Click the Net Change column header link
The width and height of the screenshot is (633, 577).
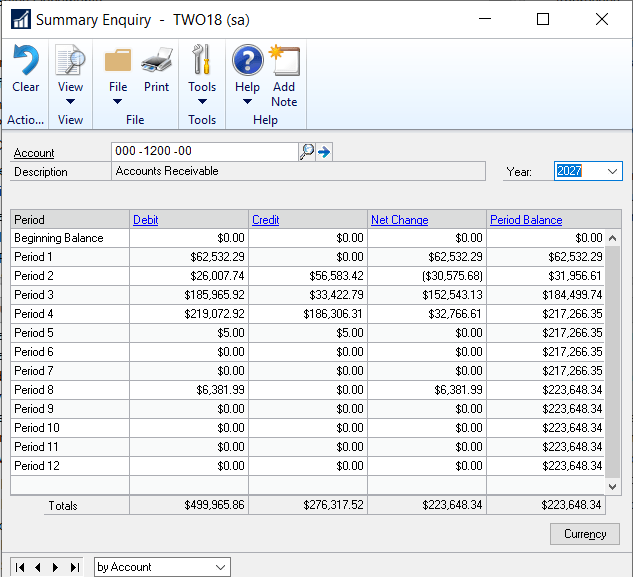pos(399,220)
